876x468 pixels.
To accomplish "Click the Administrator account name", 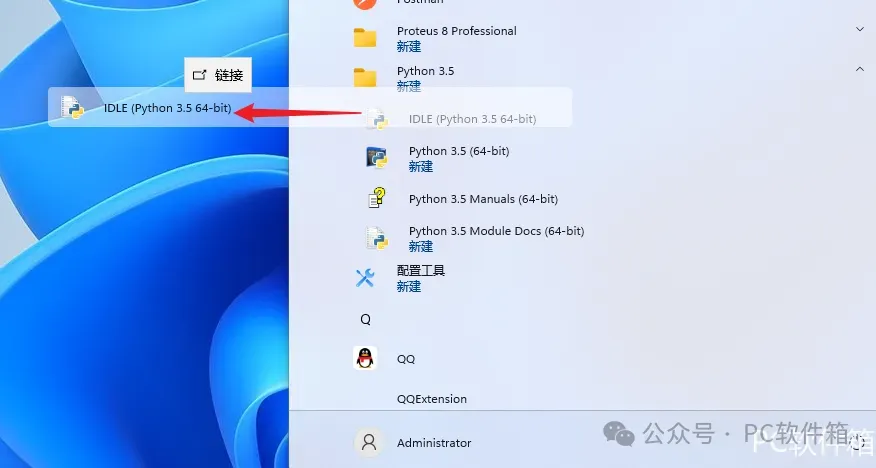I will pos(434,443).
